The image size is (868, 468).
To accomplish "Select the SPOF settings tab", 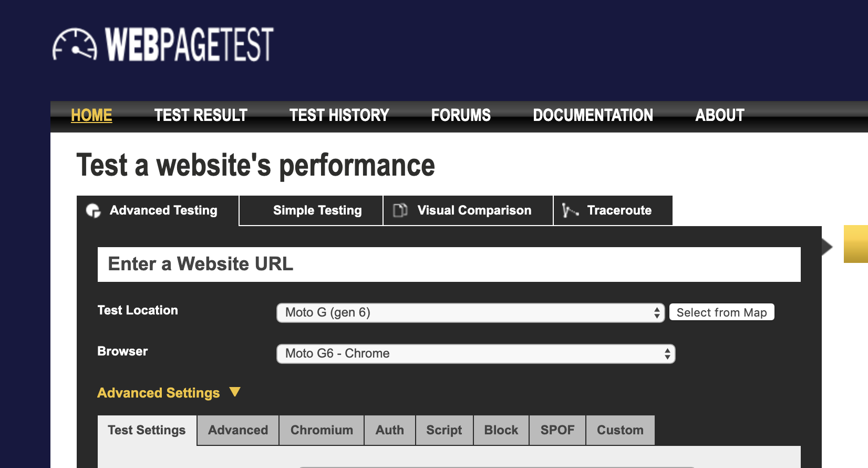I will click(557, 430).
